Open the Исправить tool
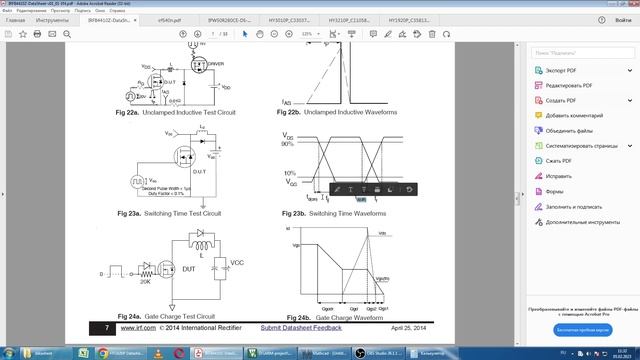Viewport: 640px width, 360px height. (558, 176)
